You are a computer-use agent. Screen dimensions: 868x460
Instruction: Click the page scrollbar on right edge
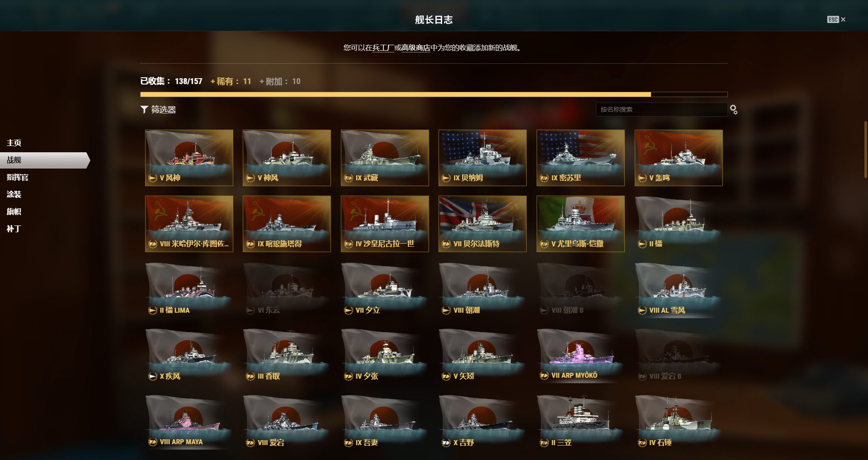(x=866, y=149)
